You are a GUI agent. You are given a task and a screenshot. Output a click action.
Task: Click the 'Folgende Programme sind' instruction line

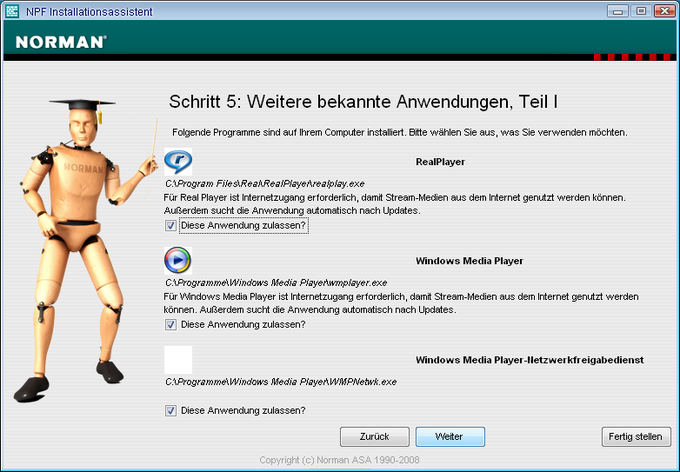tap(400, 132)
